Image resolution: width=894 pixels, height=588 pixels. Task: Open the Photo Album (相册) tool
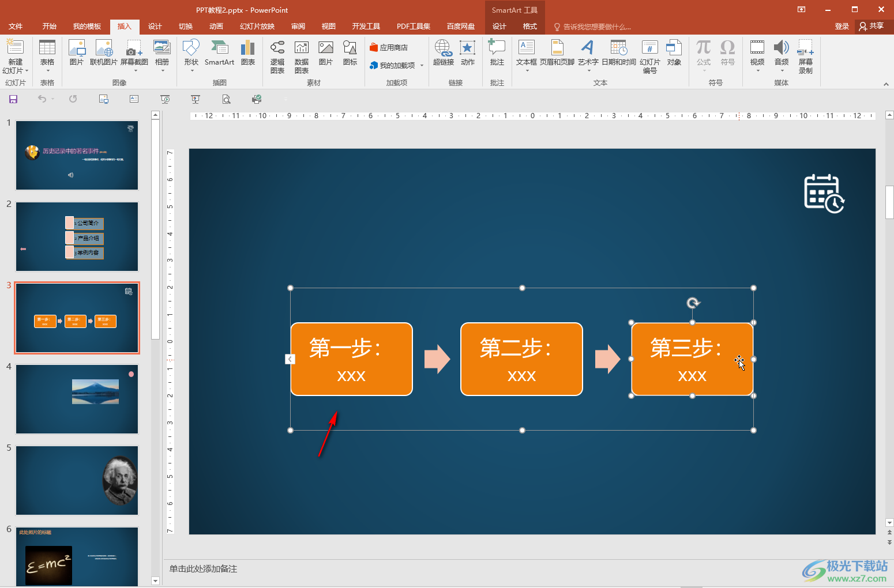tap(162, 55)
